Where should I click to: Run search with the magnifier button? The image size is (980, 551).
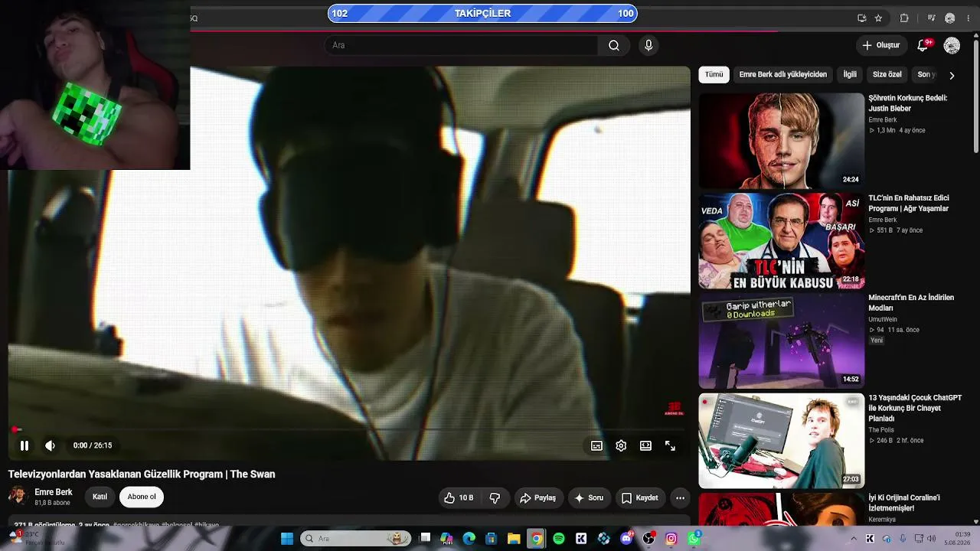[x=614, y=45]
